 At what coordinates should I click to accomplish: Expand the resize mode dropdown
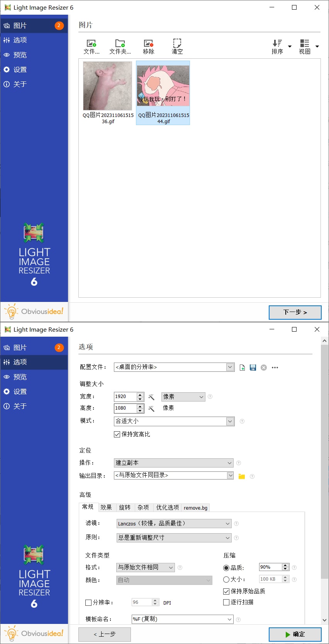[x=230, y=421]
